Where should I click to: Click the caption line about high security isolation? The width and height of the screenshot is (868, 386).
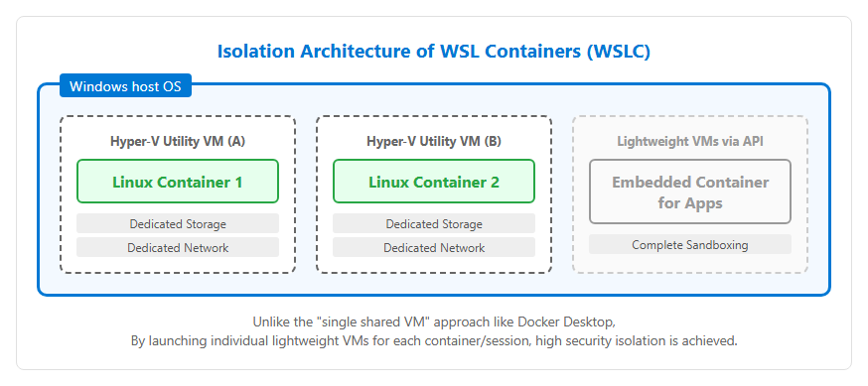(434, 340)
